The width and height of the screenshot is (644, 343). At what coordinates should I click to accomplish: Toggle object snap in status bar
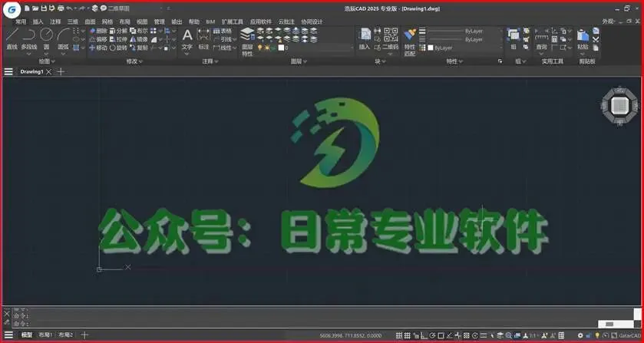tap(441, 335)
